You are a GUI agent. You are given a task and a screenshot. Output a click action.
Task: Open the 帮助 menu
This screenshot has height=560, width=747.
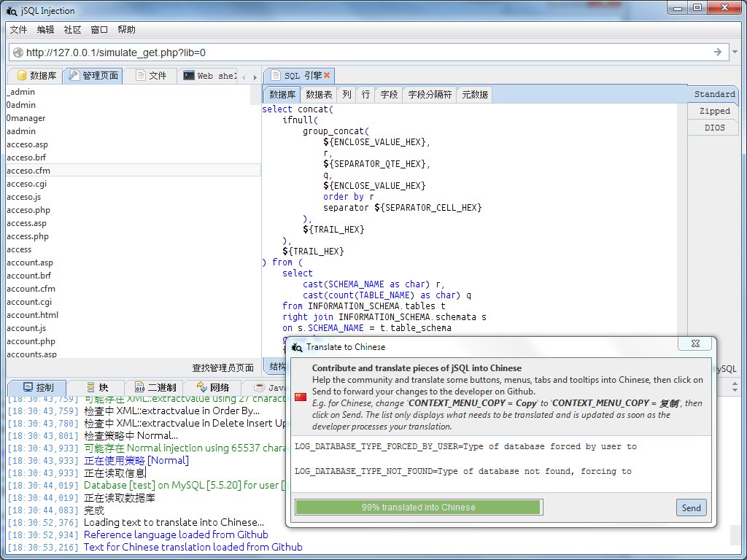pos(126,29)
